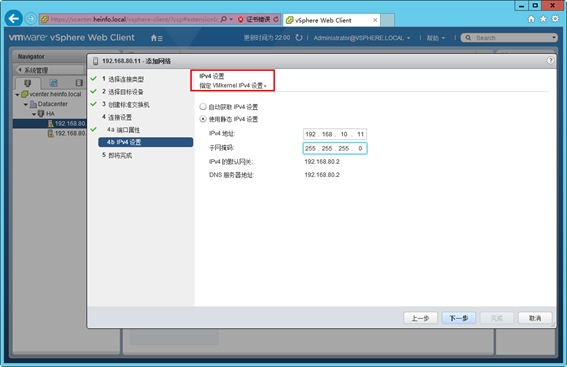Viewport: 567px width, 367px height.
Task: Select wizard step 5 即将完成
Action: 117,155
